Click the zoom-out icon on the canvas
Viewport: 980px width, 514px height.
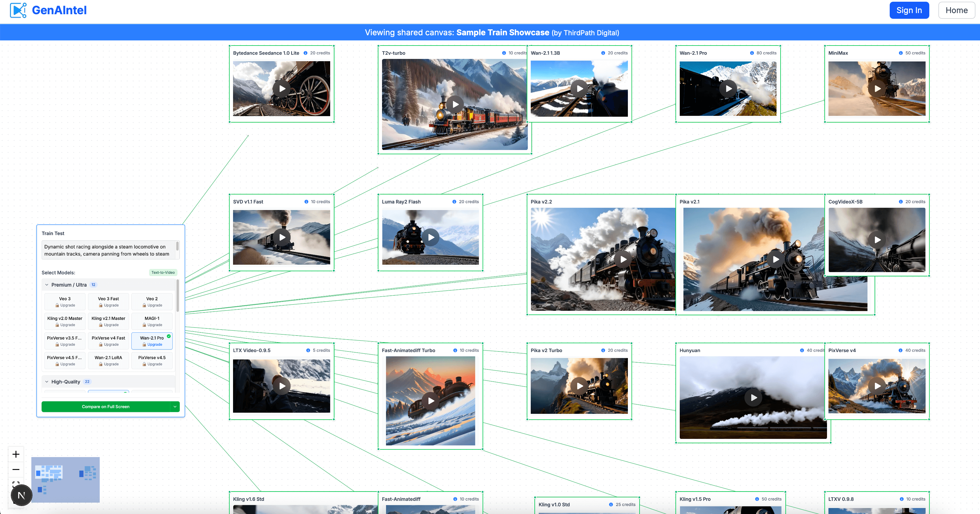[16, 470]
